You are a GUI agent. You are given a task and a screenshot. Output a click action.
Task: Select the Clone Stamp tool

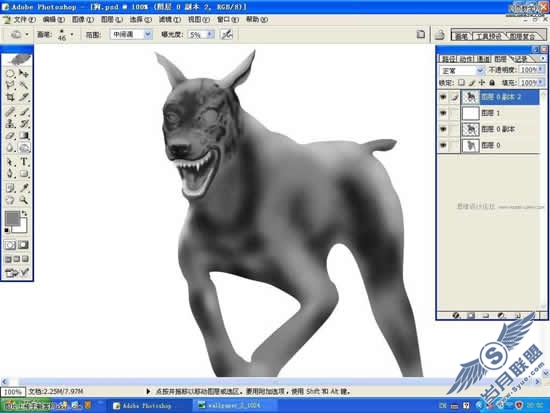pos(10,124)
